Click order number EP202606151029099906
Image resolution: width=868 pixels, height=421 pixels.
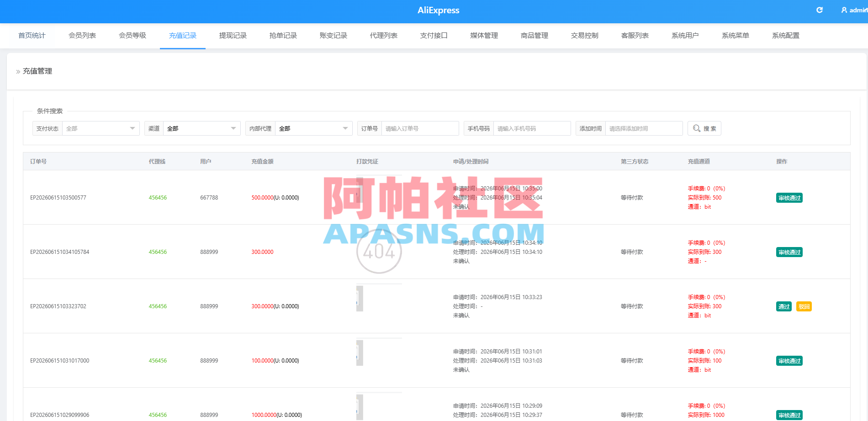coord(60,415)
